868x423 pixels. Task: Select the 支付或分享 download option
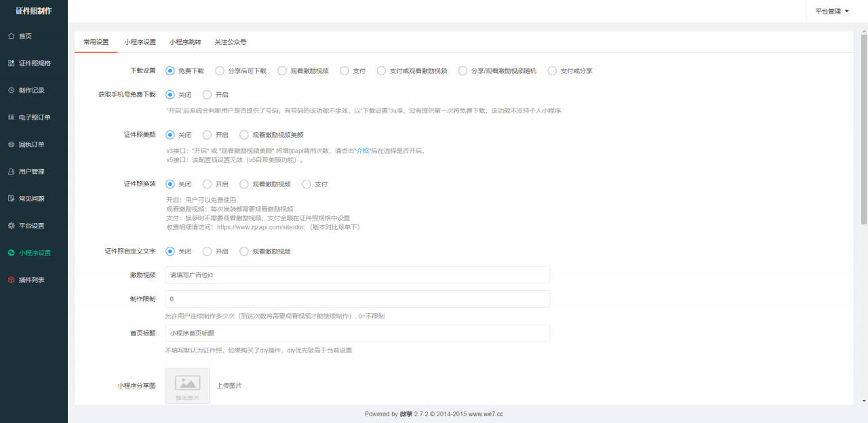click(552, 70)
